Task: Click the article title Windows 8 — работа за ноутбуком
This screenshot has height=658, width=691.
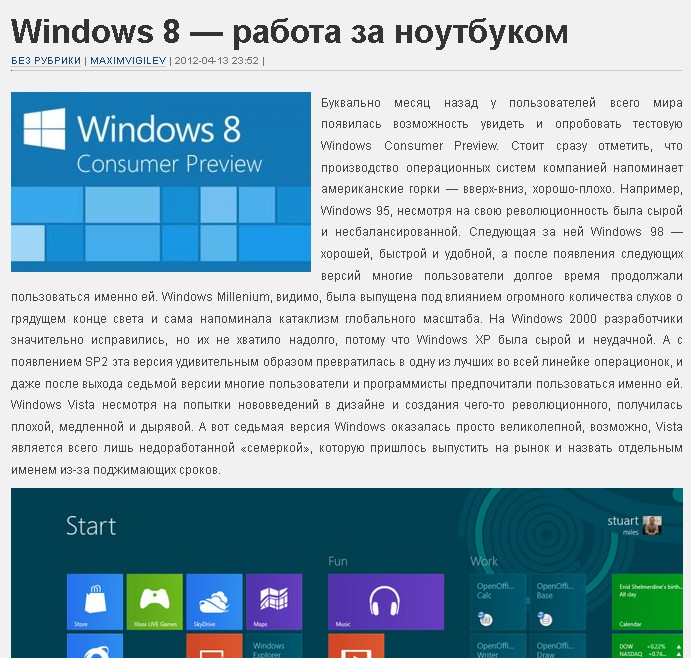Action: (290, 32)
